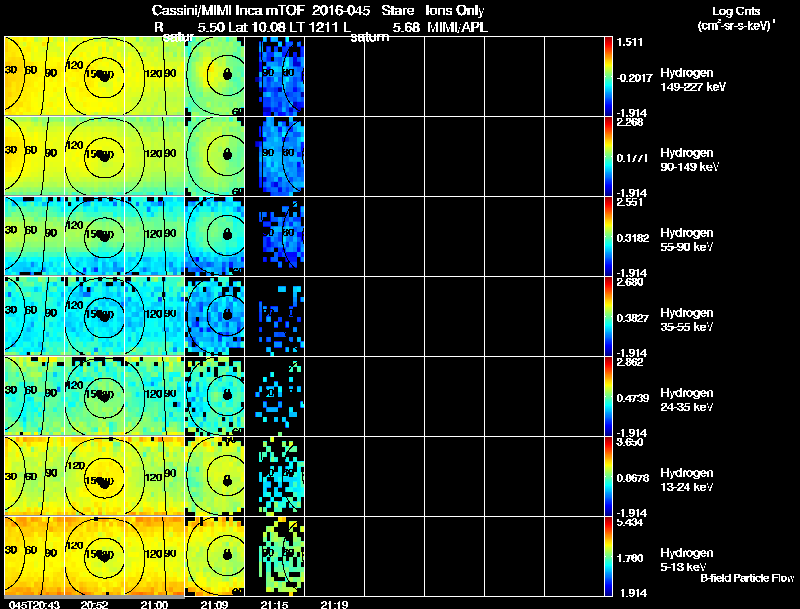Click the 21:09 time label

[214, 604]
